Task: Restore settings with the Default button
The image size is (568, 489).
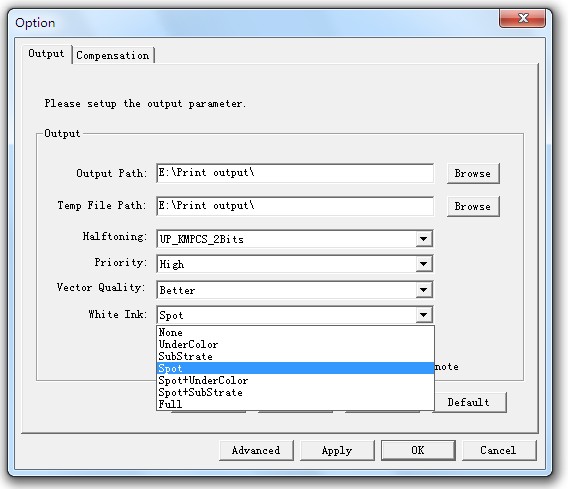Action: (x=469, y=402)
